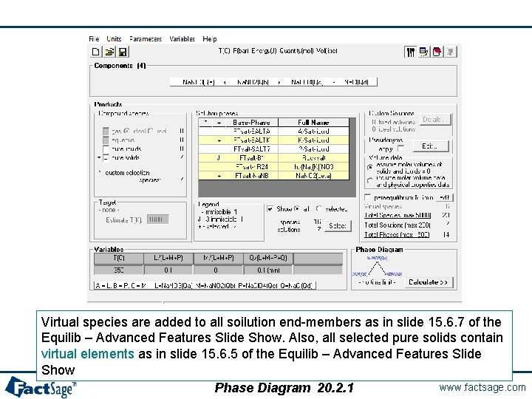Select the Show all radio button
This screenshot has width=532, height=399.
point(297,208)
